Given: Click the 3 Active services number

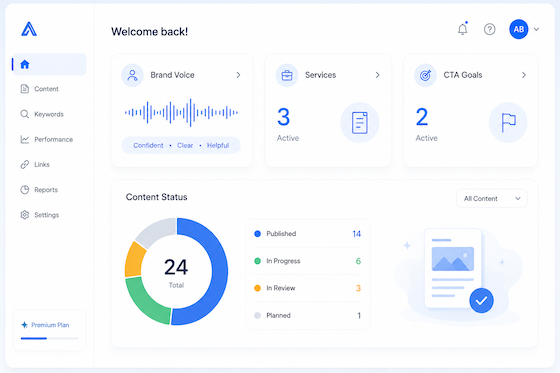Looking at the screenshot, I should (284, 117).
